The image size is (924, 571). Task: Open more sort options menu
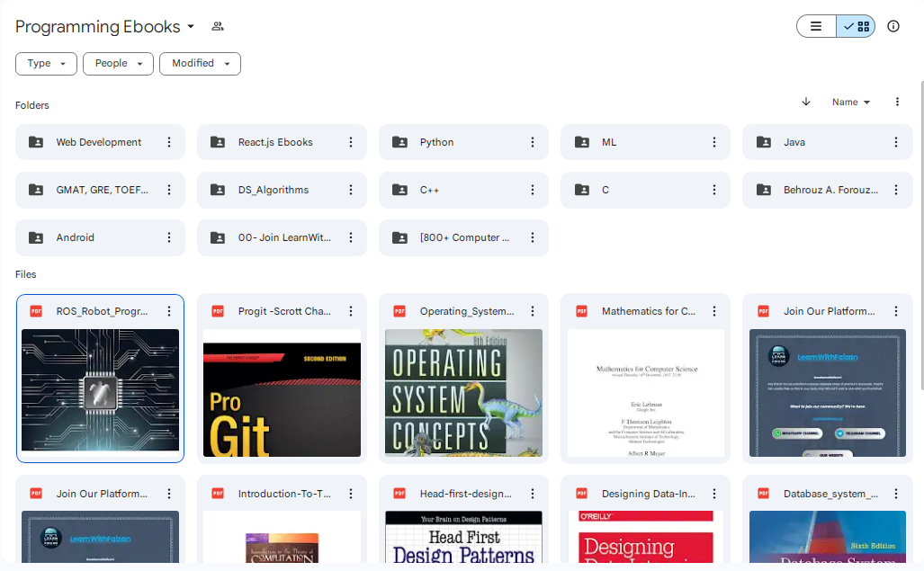(897, 102)
